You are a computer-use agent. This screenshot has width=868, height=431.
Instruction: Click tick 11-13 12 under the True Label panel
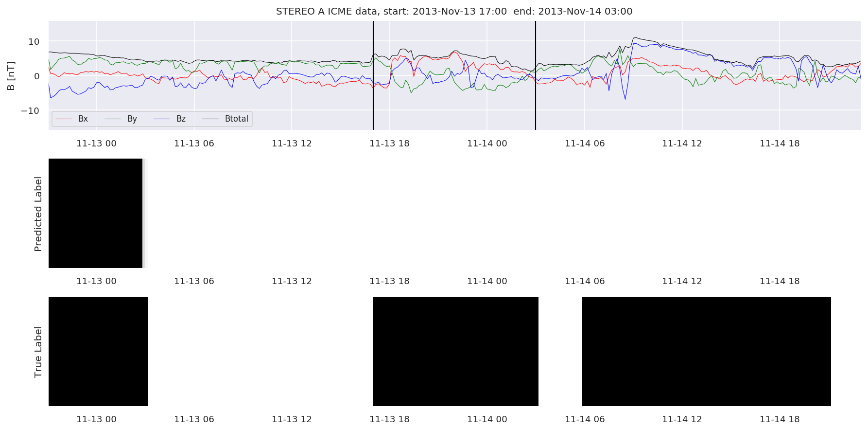292,419
